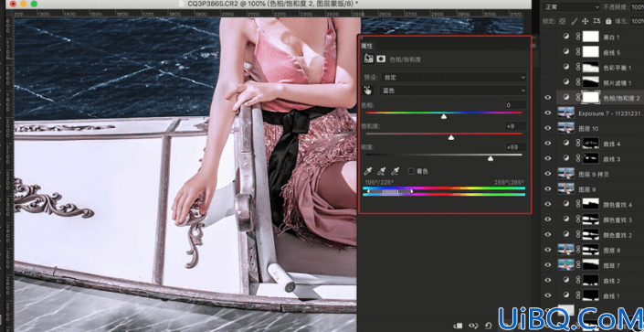Click the Hue/Saturation adjustment icon in Properties
Image resolution: width=644 pixels, height=332 pixels.
click(368, 59)
